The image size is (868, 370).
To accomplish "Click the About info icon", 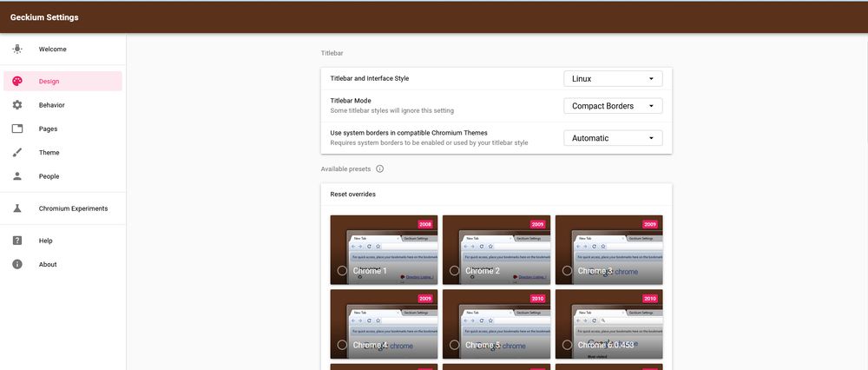I will 17,265.
